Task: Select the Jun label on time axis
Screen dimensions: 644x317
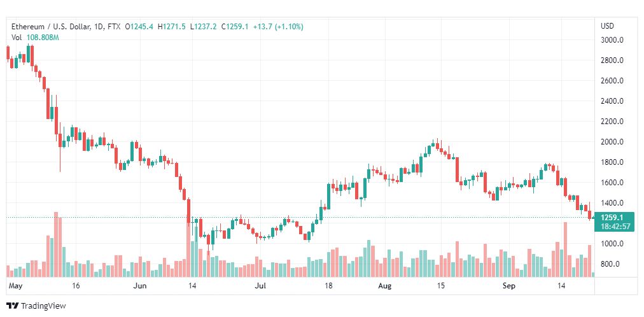Action: pyautogui.click(x=140, y=285)
